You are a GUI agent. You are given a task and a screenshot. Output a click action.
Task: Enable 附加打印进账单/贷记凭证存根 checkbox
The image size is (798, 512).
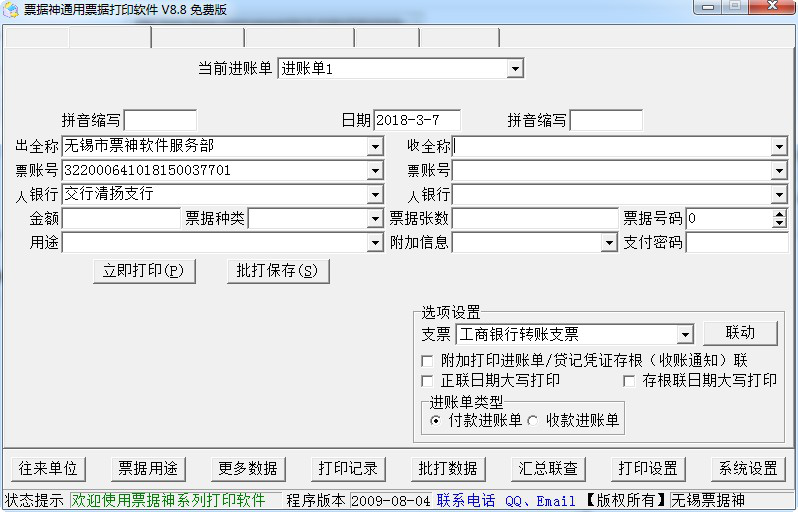click(x=428, y=361)
